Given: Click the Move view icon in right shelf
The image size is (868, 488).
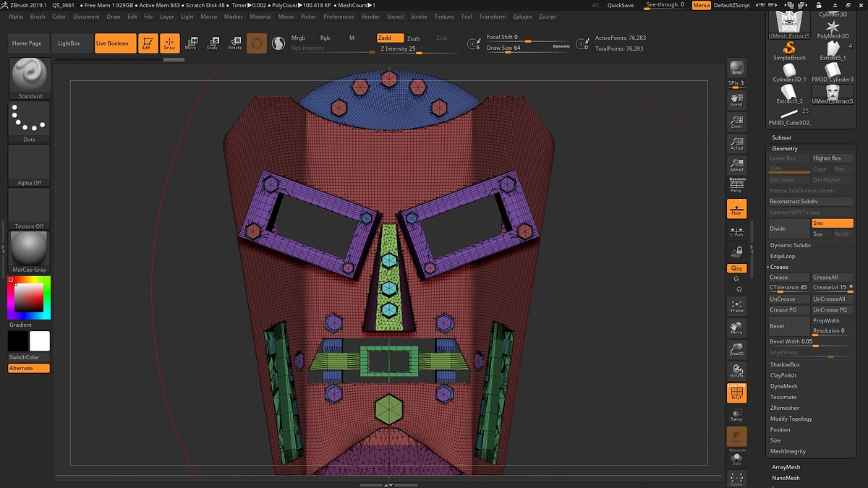Looking at the screenshot, I should pos(736,328).
